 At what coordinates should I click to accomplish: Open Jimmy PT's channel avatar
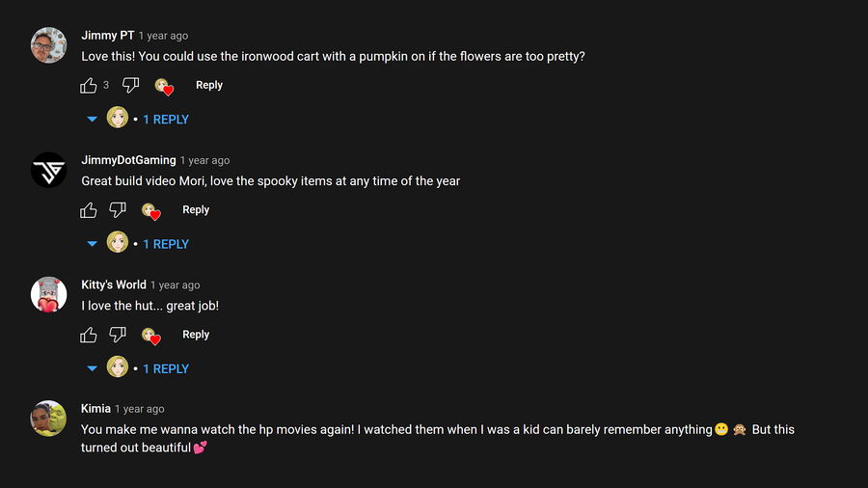pyautogui.click(x=49, y=45)
